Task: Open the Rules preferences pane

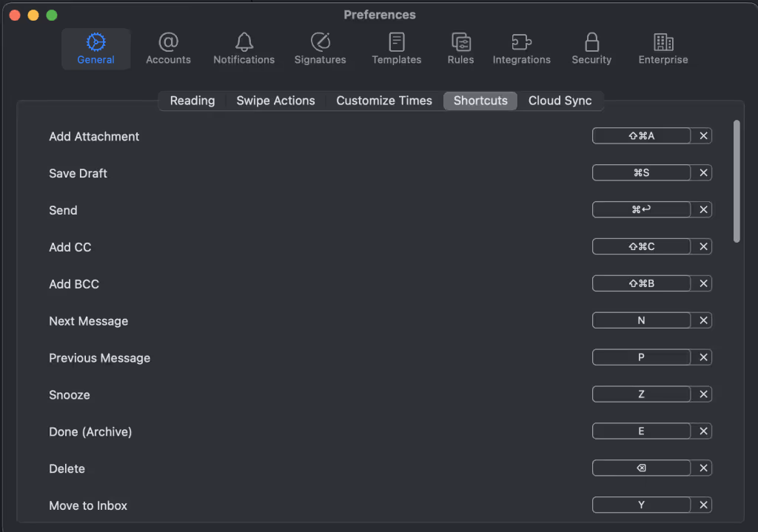Action: pos(460,49)
